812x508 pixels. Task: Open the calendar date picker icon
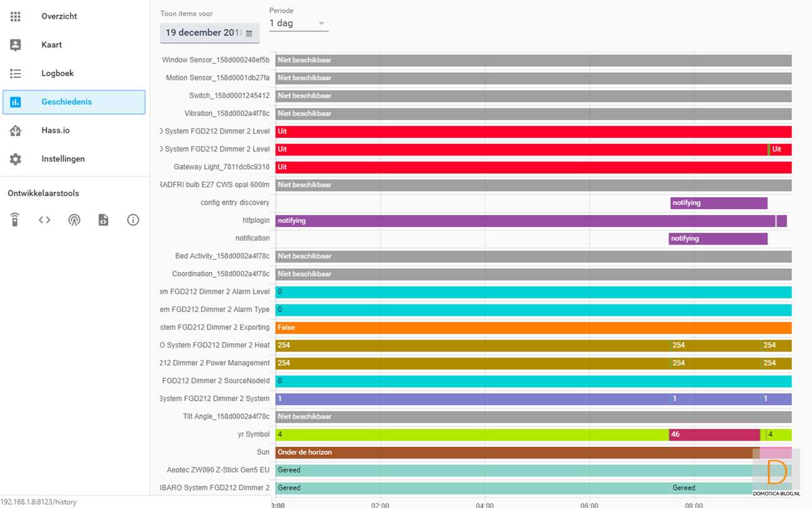click(249, 33)
